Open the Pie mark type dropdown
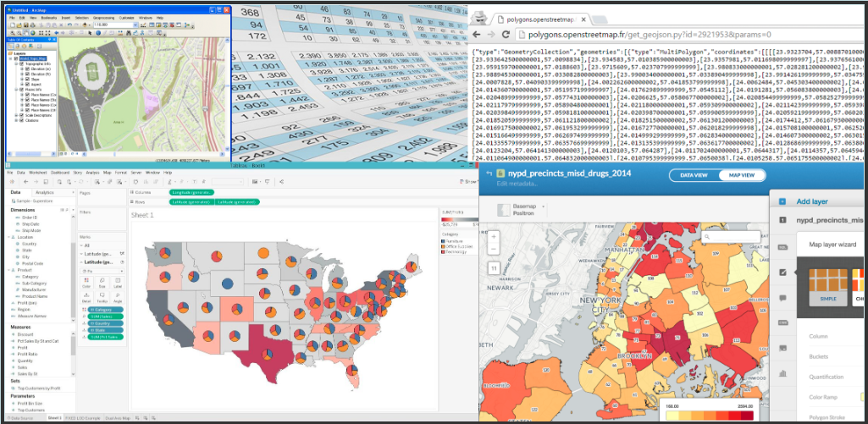This screenshot has width=868, height=424. pos(100,272)
